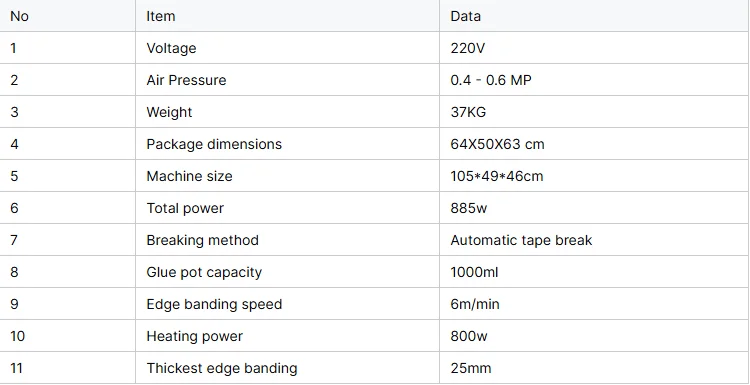Click the "Data" column header

(x=595, y=16)
